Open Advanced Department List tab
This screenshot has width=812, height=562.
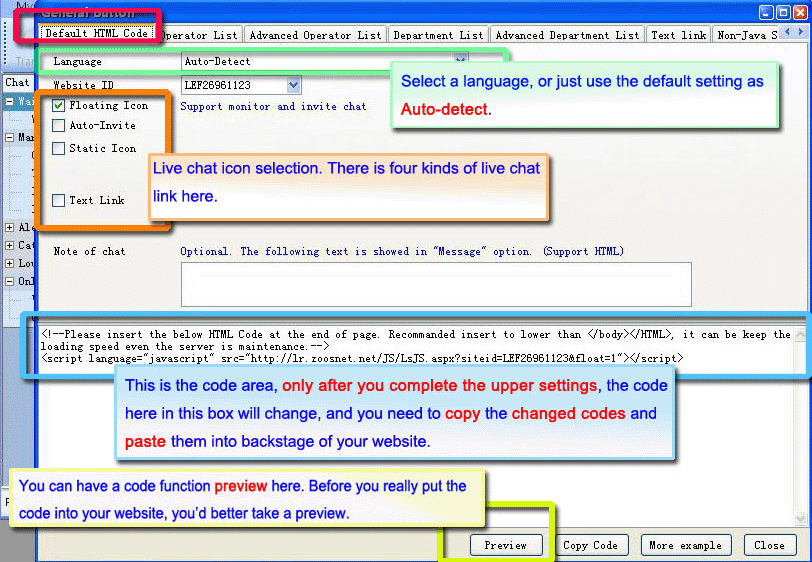pos(567,35)
